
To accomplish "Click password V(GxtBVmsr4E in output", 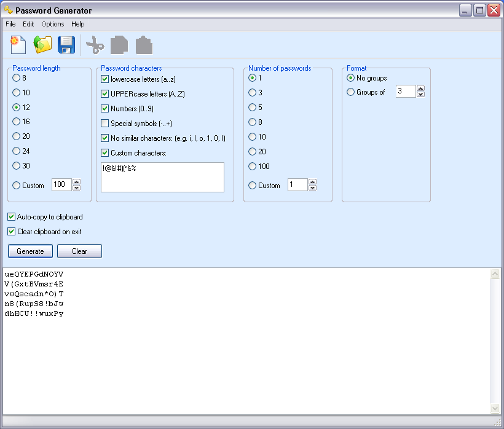I will click(34, 284).
